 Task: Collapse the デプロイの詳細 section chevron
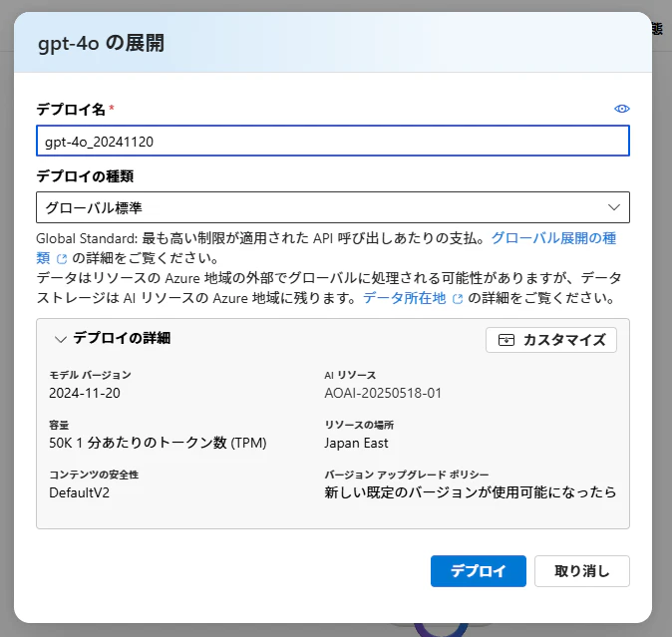(x=61, y=339)
